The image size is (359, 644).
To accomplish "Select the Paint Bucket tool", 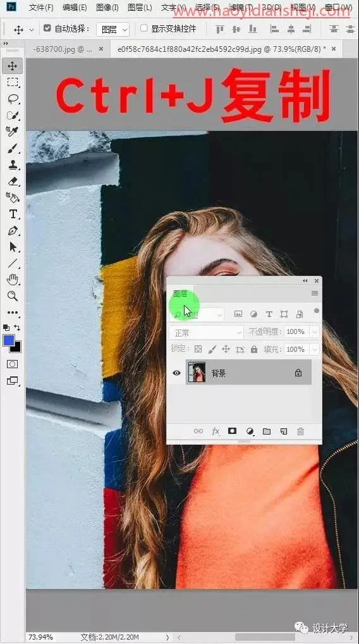I will [12, 197].
